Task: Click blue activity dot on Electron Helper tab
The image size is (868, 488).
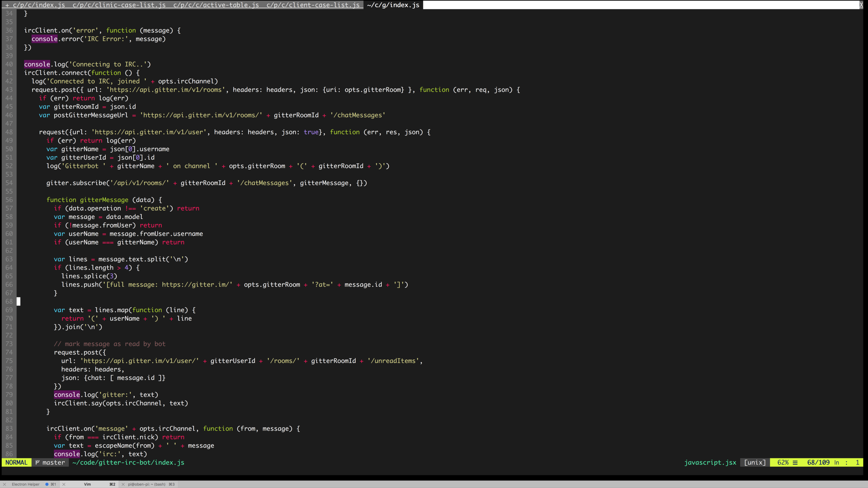Action: [x=47, y=484]
